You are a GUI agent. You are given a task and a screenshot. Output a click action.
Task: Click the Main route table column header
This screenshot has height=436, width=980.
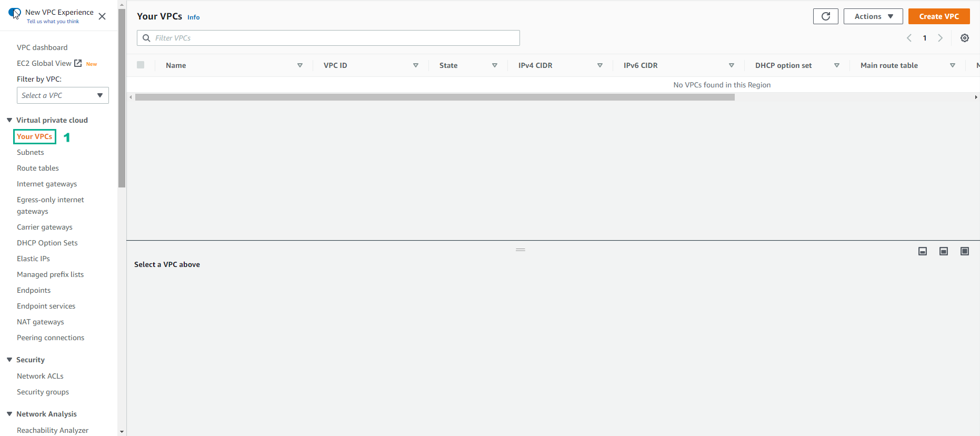tap(889, 65)
